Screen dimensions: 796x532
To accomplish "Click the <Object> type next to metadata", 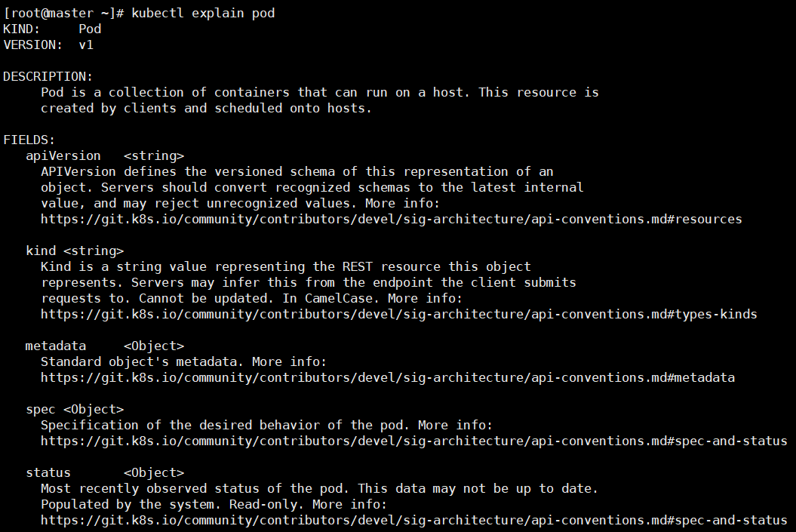I will click(x=154, y=346).
